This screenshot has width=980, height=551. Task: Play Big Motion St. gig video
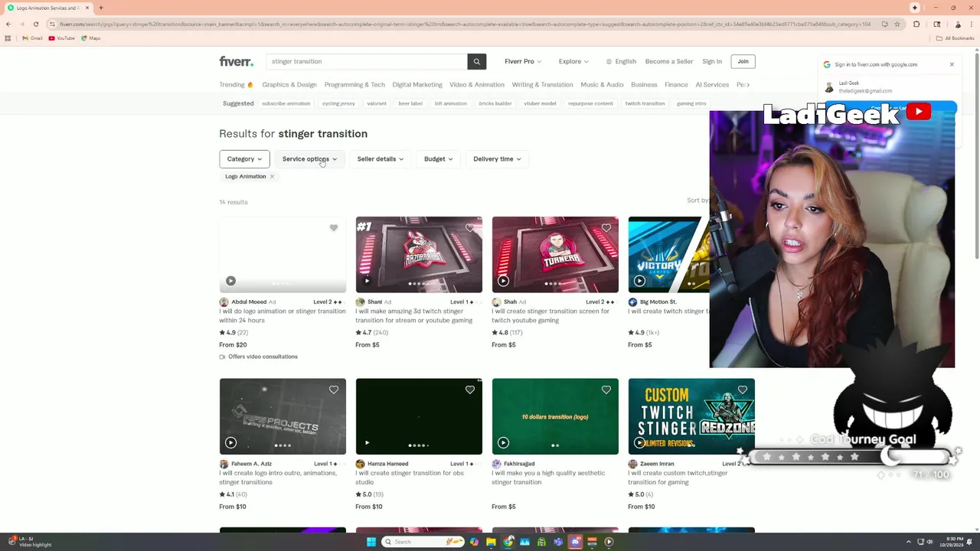pyautogui.click(x=639, y=281)
